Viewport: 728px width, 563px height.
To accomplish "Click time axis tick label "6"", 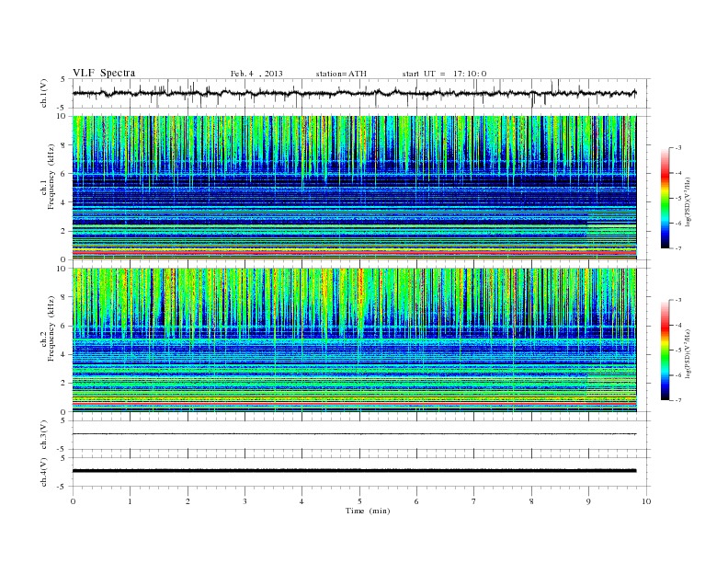I will (416, 501).
